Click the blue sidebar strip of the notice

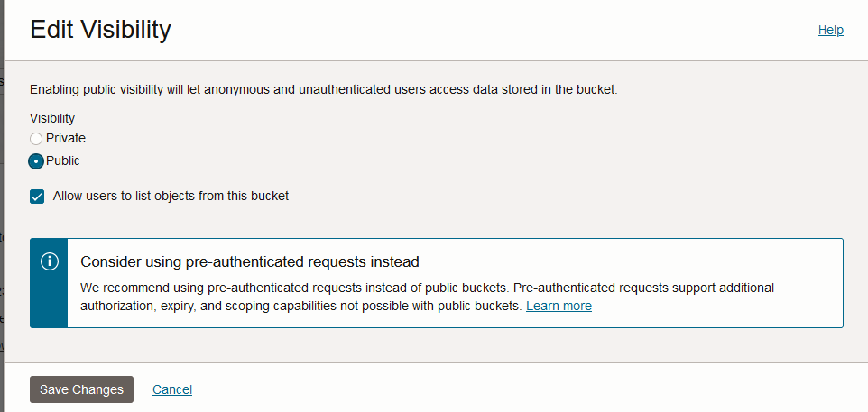(49, 283)
